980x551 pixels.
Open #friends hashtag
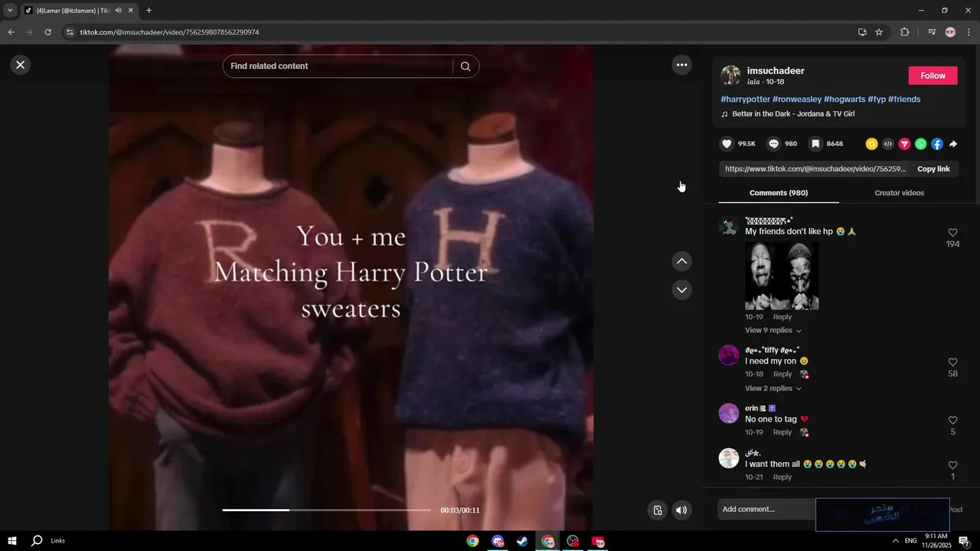904,99
